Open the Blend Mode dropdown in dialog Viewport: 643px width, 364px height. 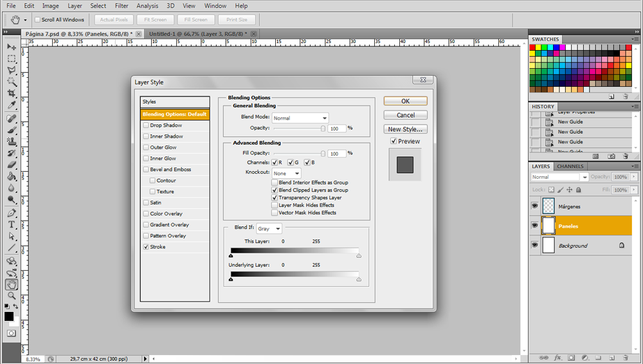click(x=300, y=118)
